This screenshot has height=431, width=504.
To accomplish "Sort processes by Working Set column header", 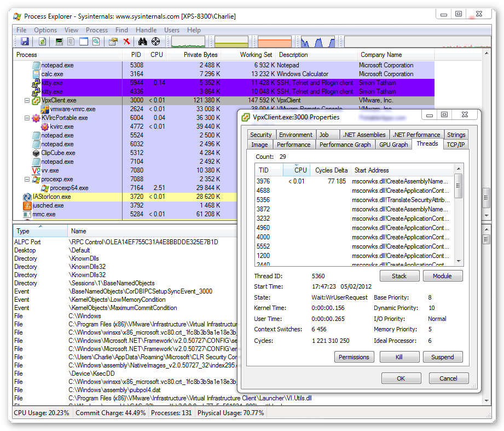I will click(x=248, y=55).
